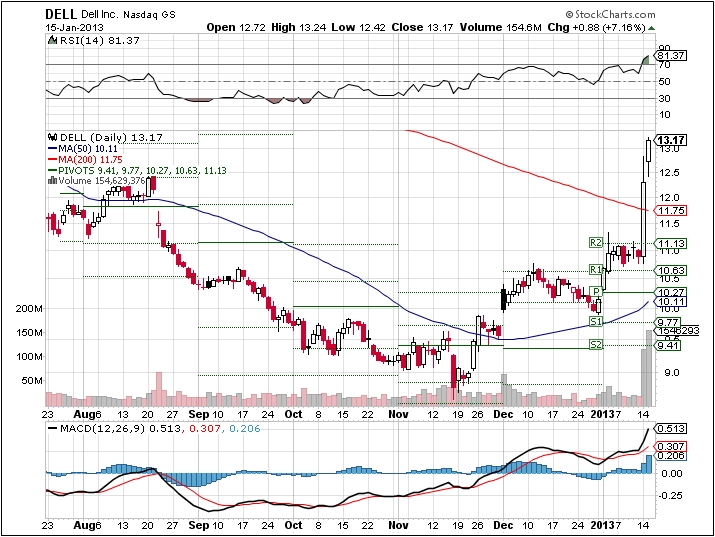Screen dimensions: 715x537
Task: Click the 'MA(50) 10.11' legend entry
Action: coord(88,149)
